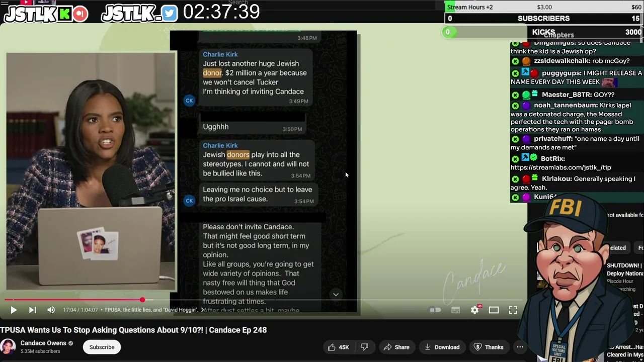Viewport: 644px width, 362px height.
Task: Click the highlighted word 'donor' in message
Action: (212, 73)
